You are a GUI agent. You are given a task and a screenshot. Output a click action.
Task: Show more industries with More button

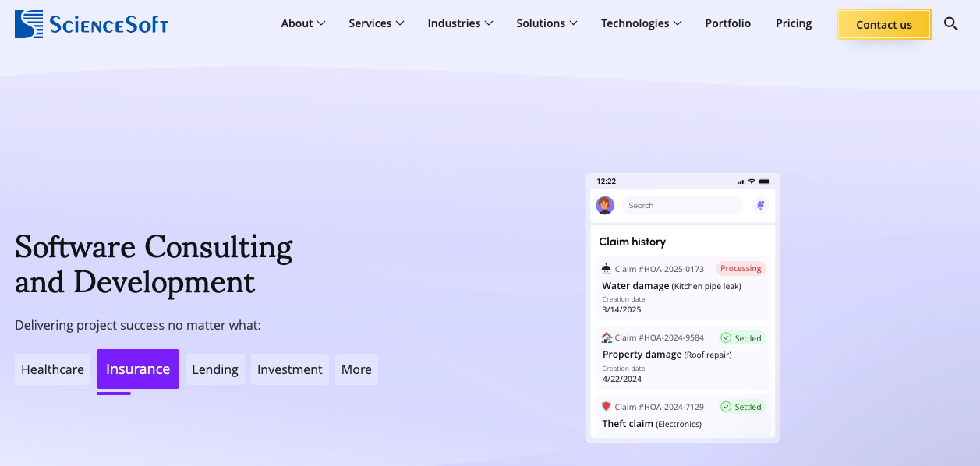pyautogui.click(x=356, y=369)
